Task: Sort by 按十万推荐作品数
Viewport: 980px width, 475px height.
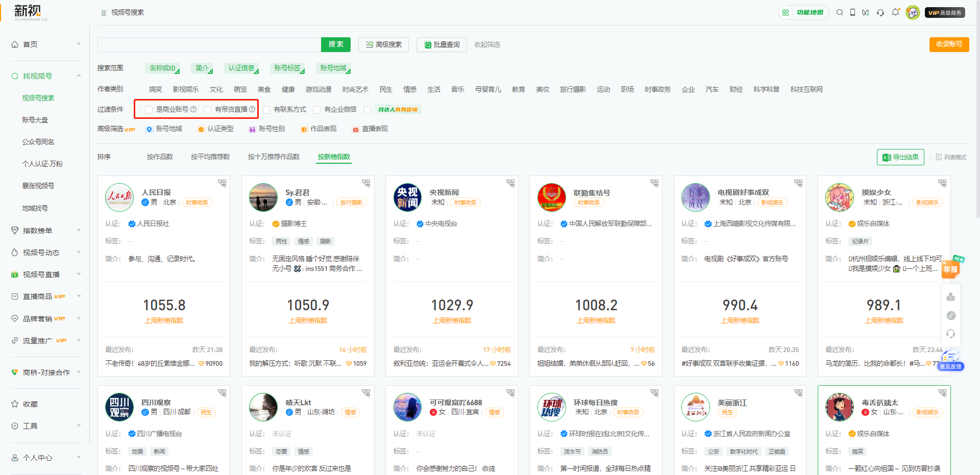Action: click(274, 157)
